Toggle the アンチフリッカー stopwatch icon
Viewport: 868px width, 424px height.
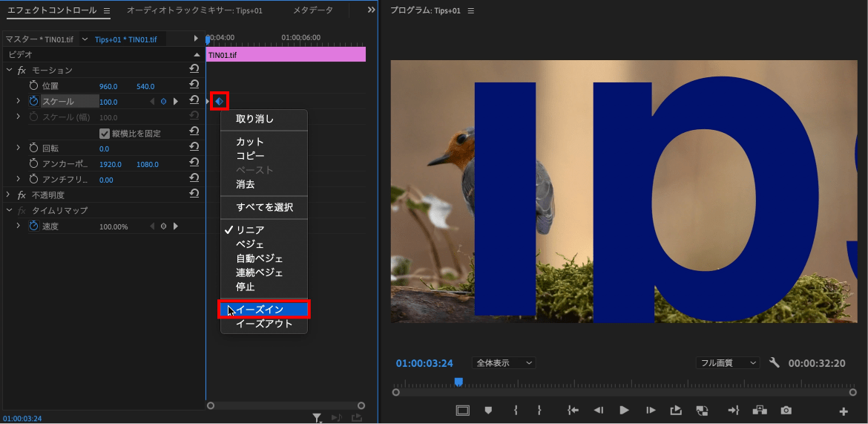[x=34, y=180]
